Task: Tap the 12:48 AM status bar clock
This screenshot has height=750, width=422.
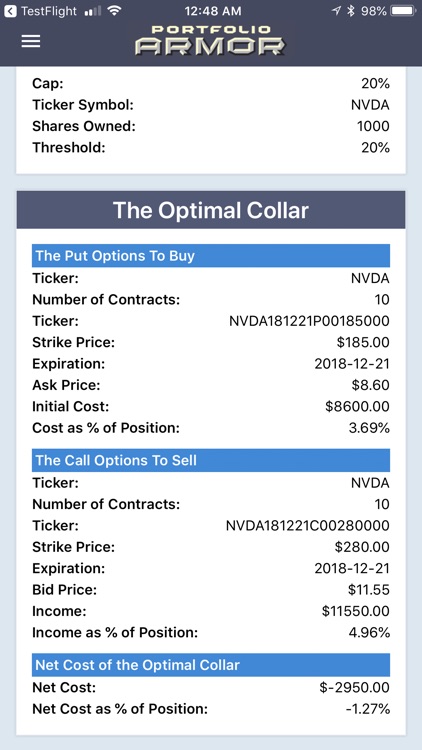Action: pyautogui.click(x=213, y=11)
